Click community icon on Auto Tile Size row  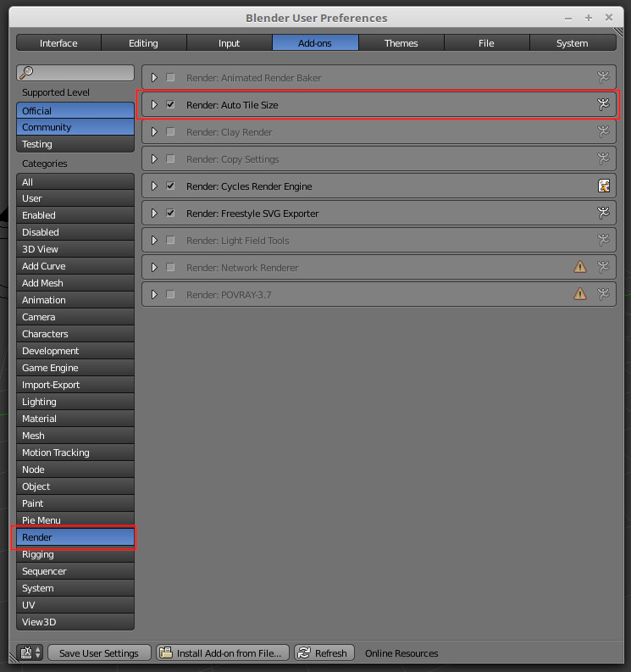[x=603, y=104]
